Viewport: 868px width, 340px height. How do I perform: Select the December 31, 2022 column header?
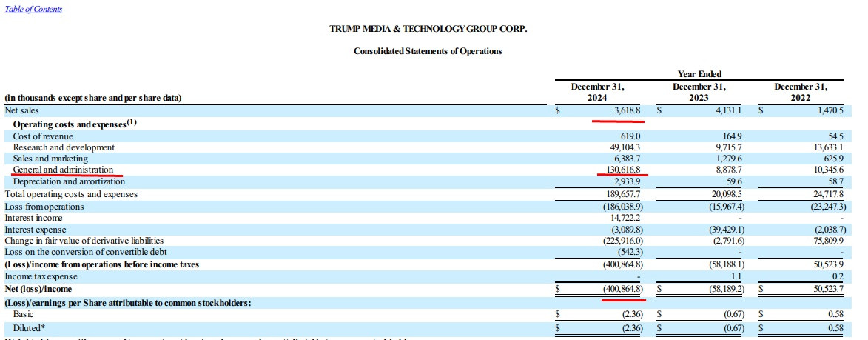coord(801,93)
